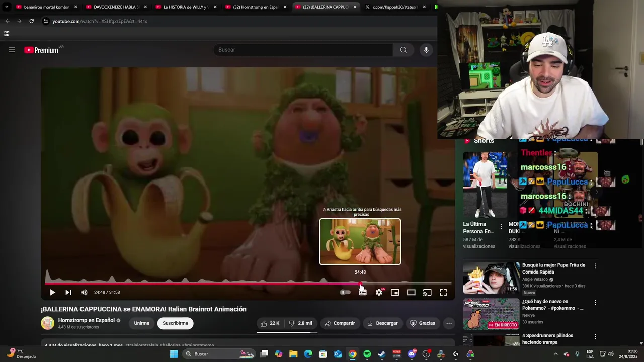The height and width of the screenshot is (362, 644).
Task: Mute the video volume
Action: [x=84, y=292]
